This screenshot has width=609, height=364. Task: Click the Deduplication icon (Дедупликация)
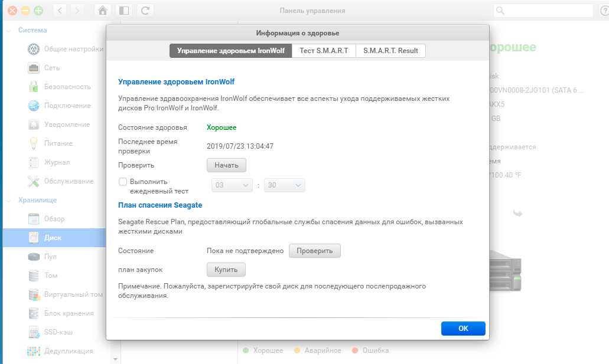coord(34,351)
